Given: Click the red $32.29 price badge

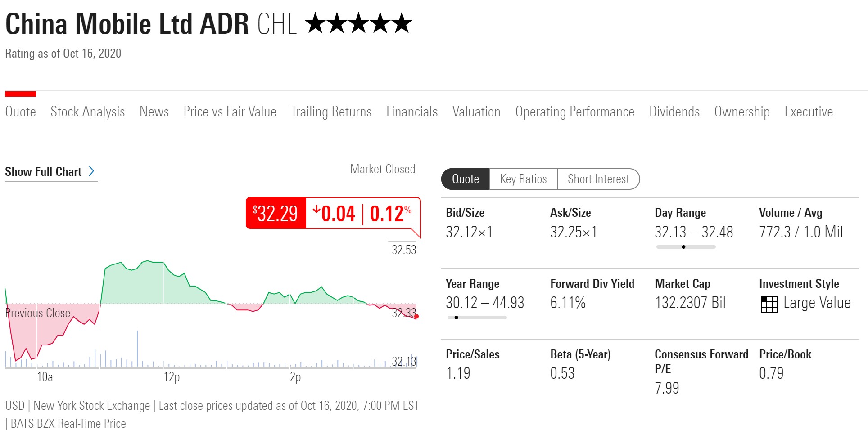Looking at the screenshot, I should 276,213.
